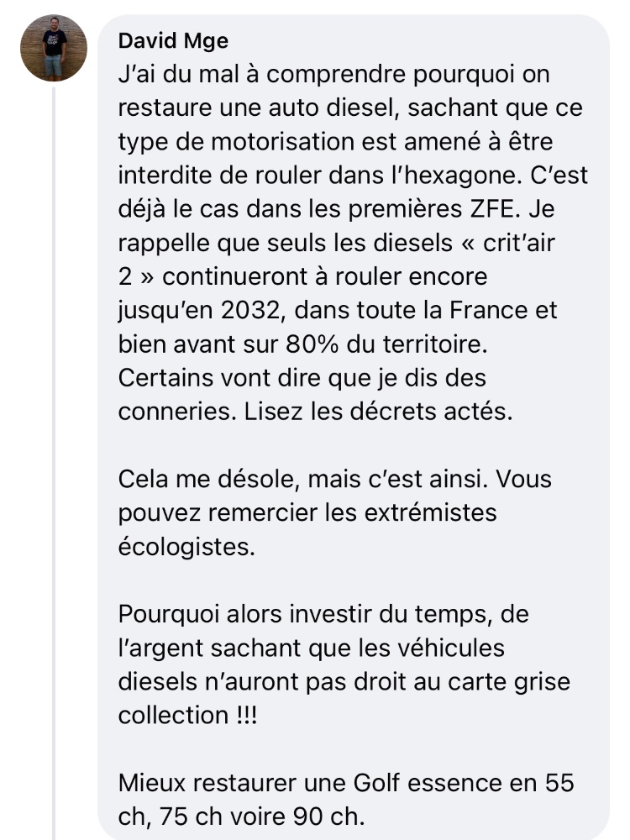
Task: Click the text 'collection !!!'
Action: (187, 715)
